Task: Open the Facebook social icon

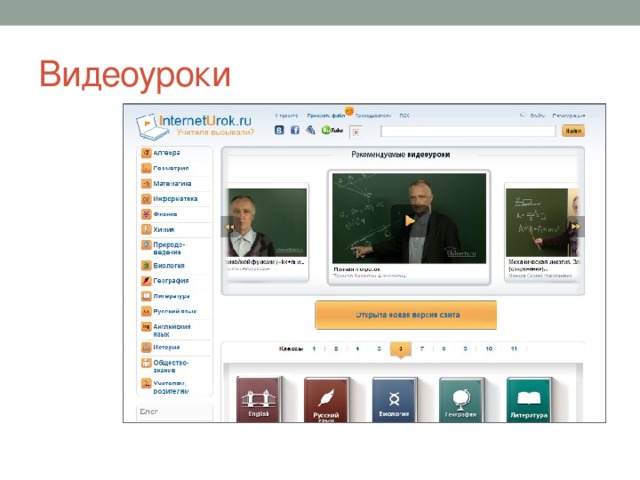Action: 295,130
